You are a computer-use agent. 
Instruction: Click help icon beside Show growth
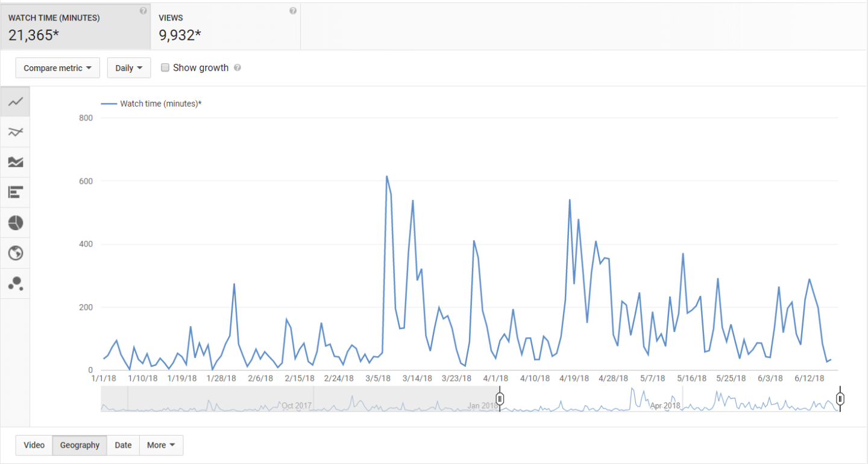pos(237,68)
